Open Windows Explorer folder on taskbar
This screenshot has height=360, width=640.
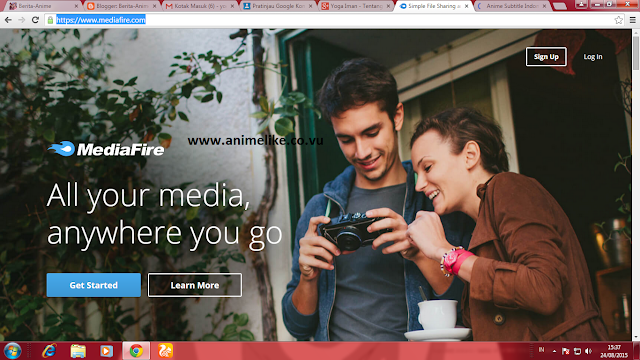click(78, 351)
